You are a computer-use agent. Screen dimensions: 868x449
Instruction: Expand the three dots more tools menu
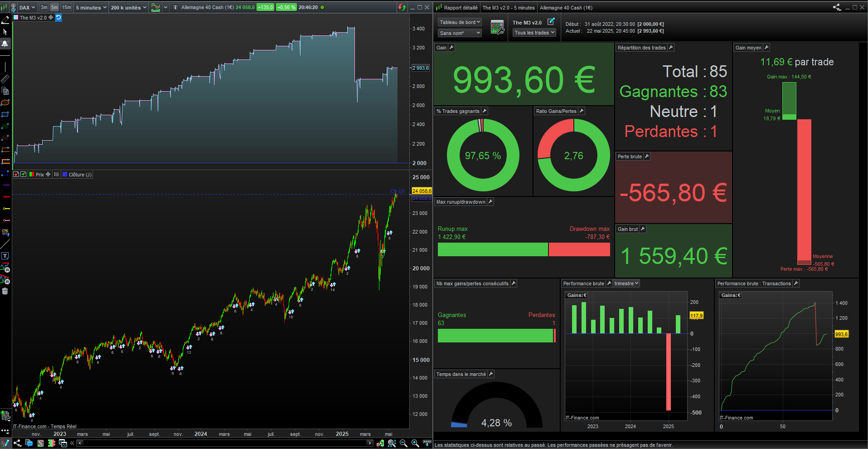point(5,431)
